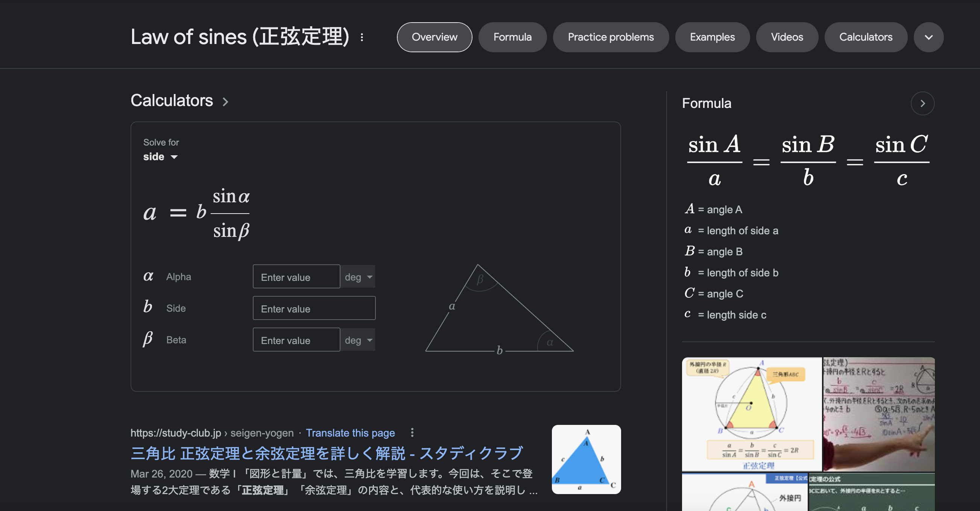Select the Overview tab
Screen dimensions: 980x511
(x=435, y=37)
